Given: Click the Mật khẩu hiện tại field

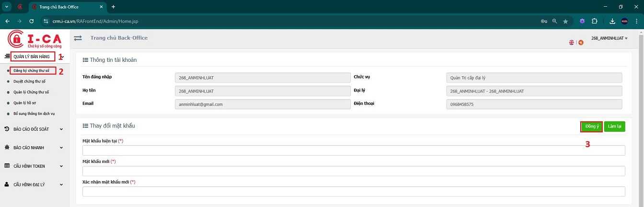Looking at the screenshot, I should point(354,150).
